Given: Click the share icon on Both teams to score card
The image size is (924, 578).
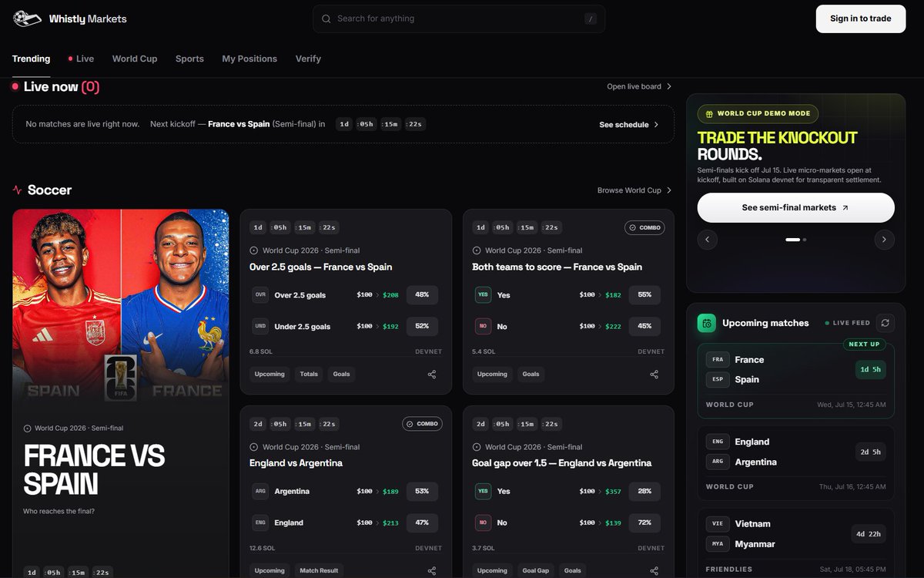Looking at the screenshot, I should coord(654,375).
